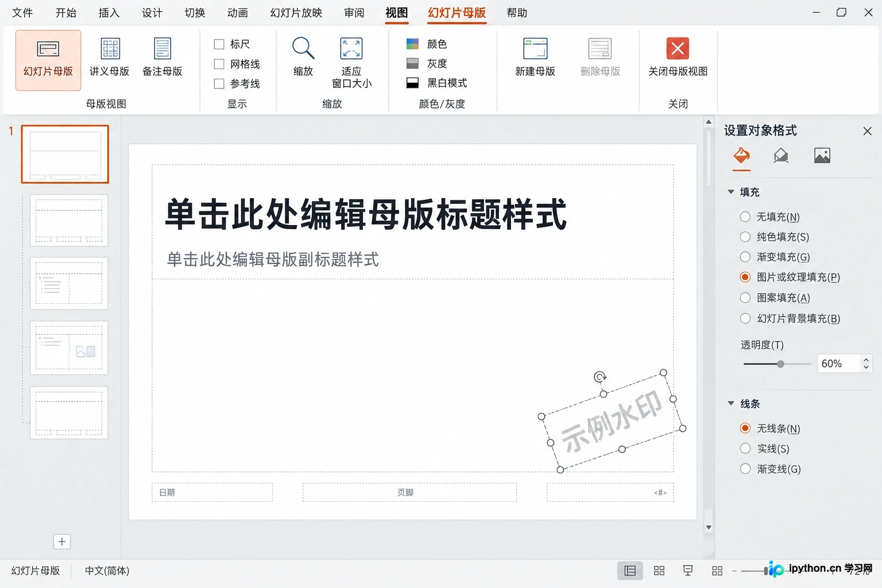Viewport: 882px width, 588px height.
Task: Open 讲义母版 view
Action: pos(109,57)
